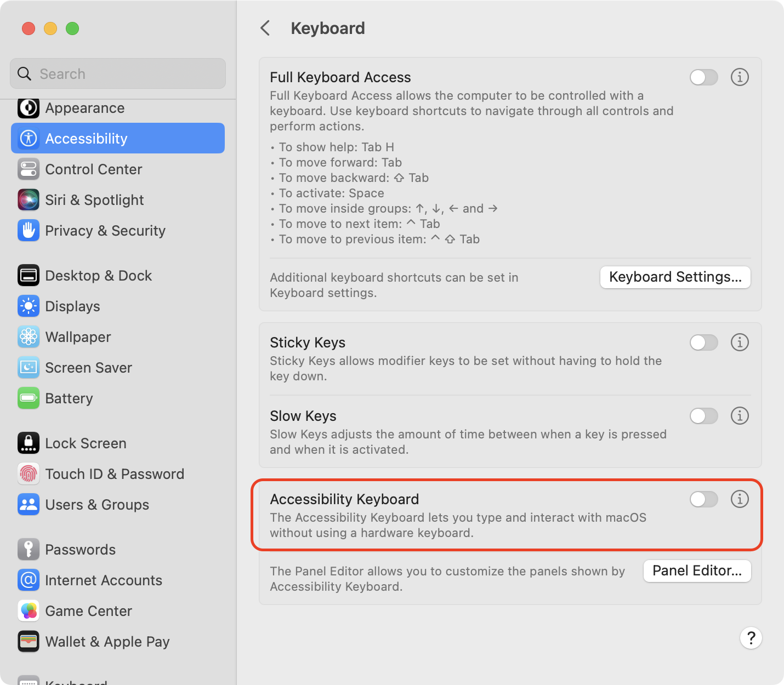The width and height of the screenshot is (784, 685).
Task: Open info for Accessibility Keyboard
Action: (x=740, y=499)
